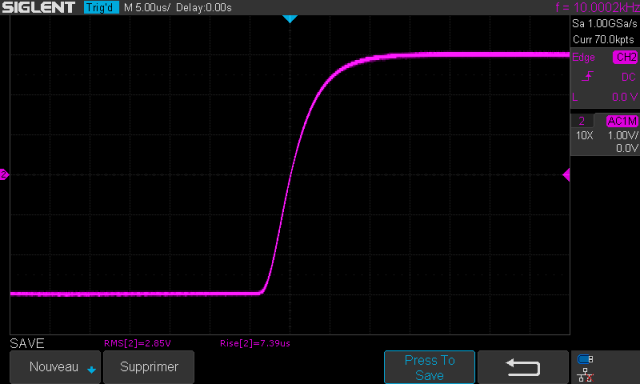Click the blue trigger position marker at top
Viewport: 640px width, 384px height.
pos(290,19)
